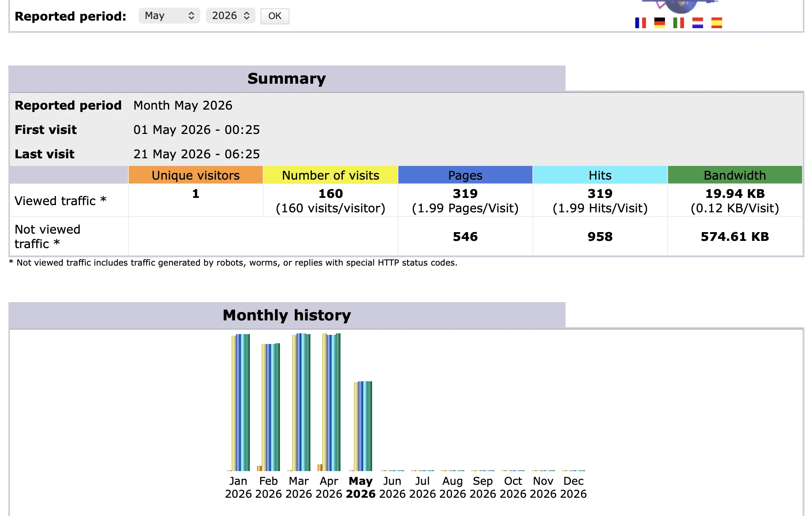Click the Number of visits header
Viewport: 812px width, 516px height.
click(331, 175)
